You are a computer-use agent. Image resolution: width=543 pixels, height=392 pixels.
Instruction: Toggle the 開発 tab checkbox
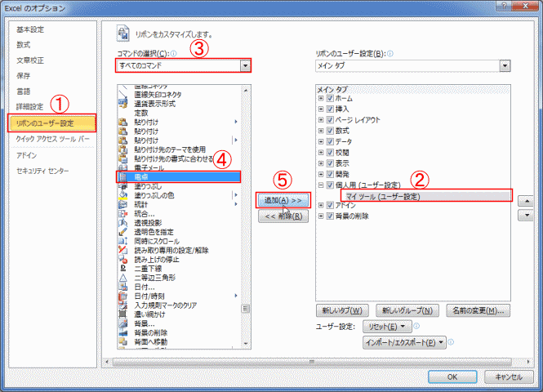pyautogui.click(x=330, y=174)
